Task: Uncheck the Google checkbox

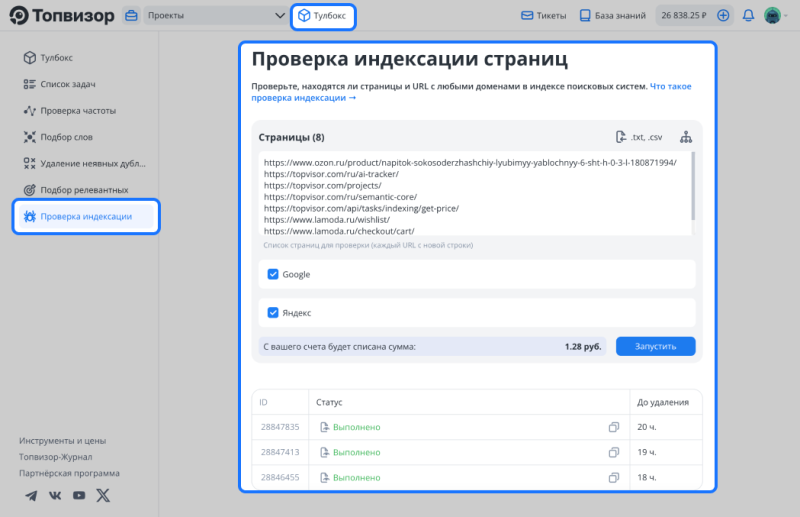Action: tap(273, 274)
